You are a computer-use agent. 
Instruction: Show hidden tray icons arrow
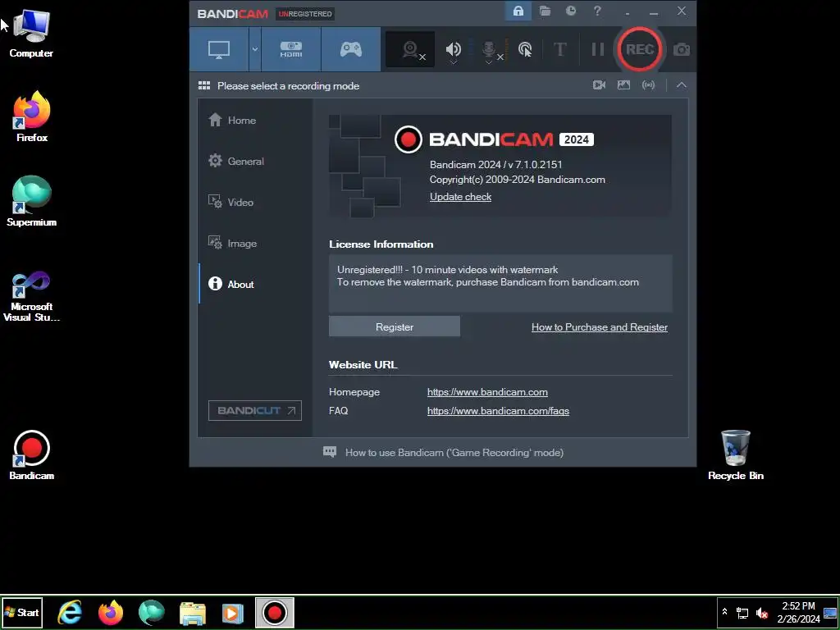tap(725, 611)
